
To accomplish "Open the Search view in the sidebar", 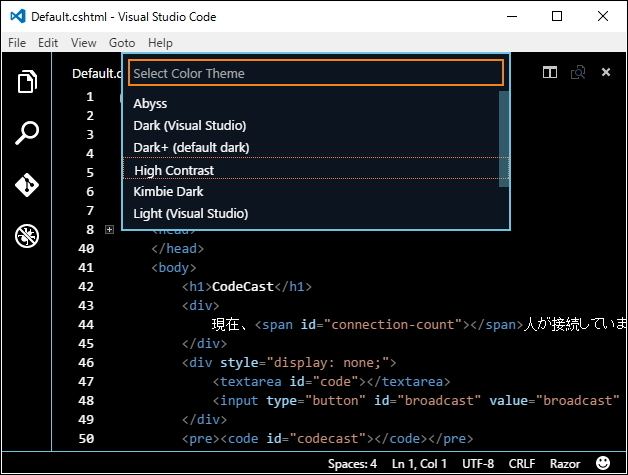I will pyautogui.click(x=28, y=133).
